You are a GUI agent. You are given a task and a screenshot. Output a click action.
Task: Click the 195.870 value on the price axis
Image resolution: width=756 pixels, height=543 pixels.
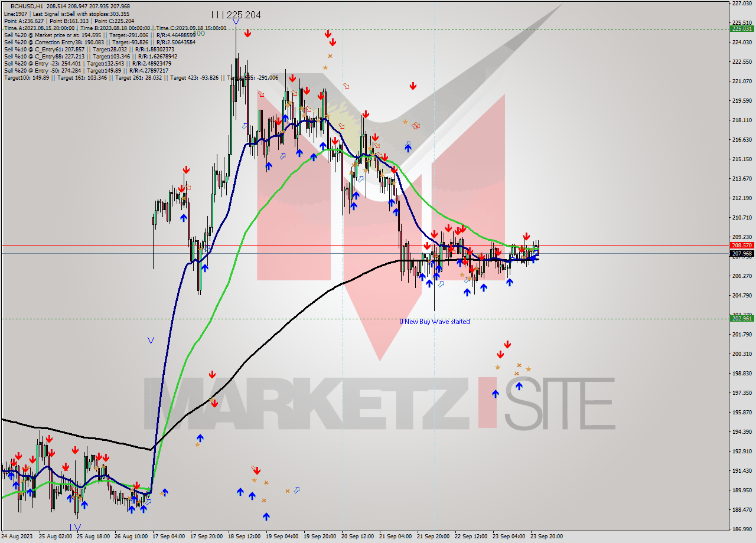click(741, 413)
